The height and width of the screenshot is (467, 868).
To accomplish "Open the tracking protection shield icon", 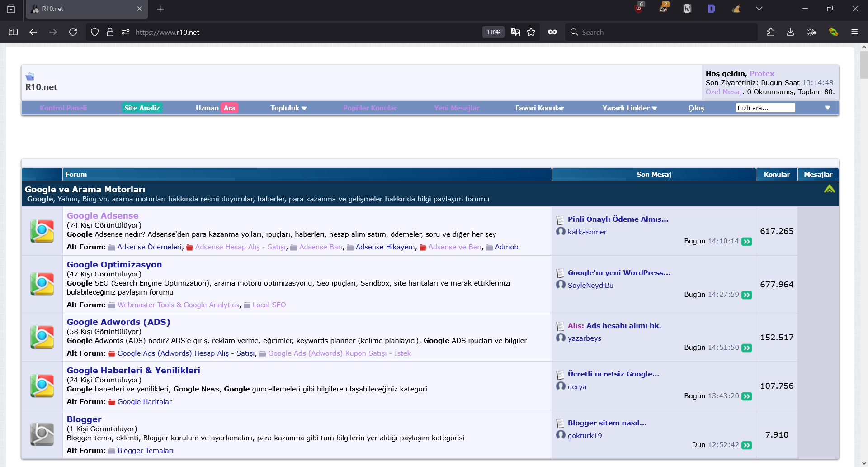I will tap(94, 32).
